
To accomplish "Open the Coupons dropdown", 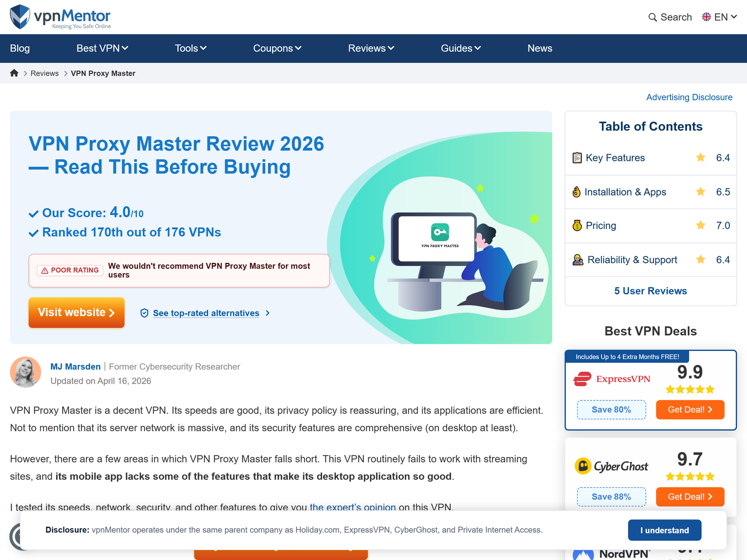I will [277, 49].
